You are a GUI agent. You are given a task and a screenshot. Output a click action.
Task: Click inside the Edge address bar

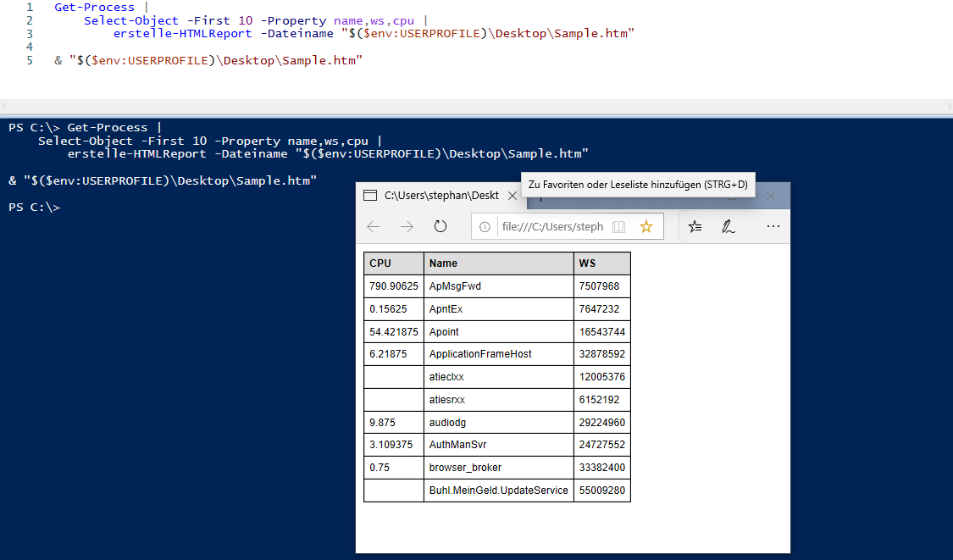coord(551,226)
